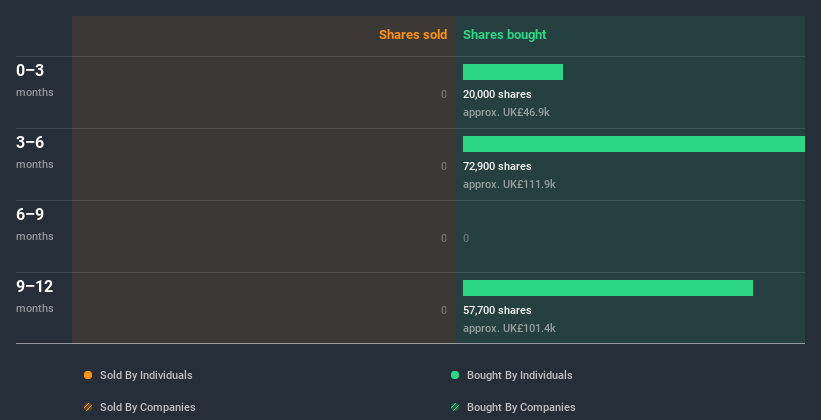Click the approx. UK£111.9k value

click(509, 184)
